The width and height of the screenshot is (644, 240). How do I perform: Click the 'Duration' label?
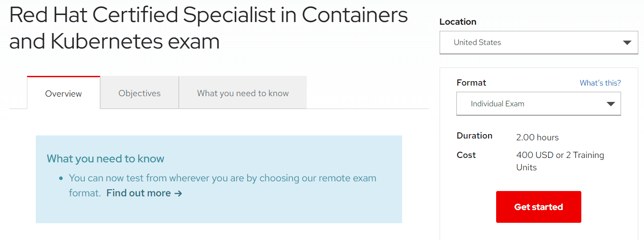click(474, 136)
